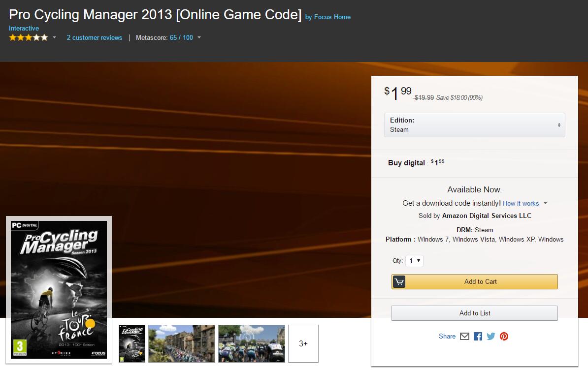
Task: Expand the Metascore dropdown arrow
Action: (199, 37)
